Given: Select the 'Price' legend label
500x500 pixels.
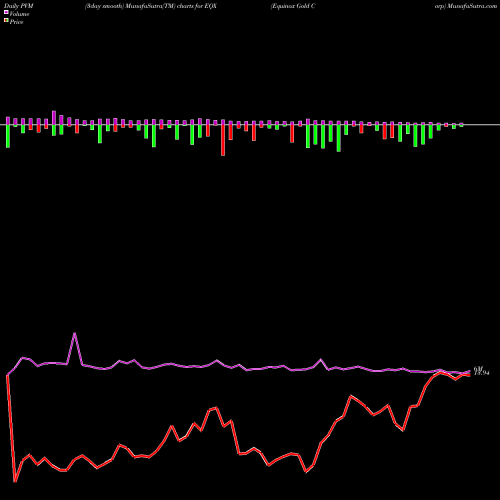Looking at the screenshot, I should click(16, 22).
